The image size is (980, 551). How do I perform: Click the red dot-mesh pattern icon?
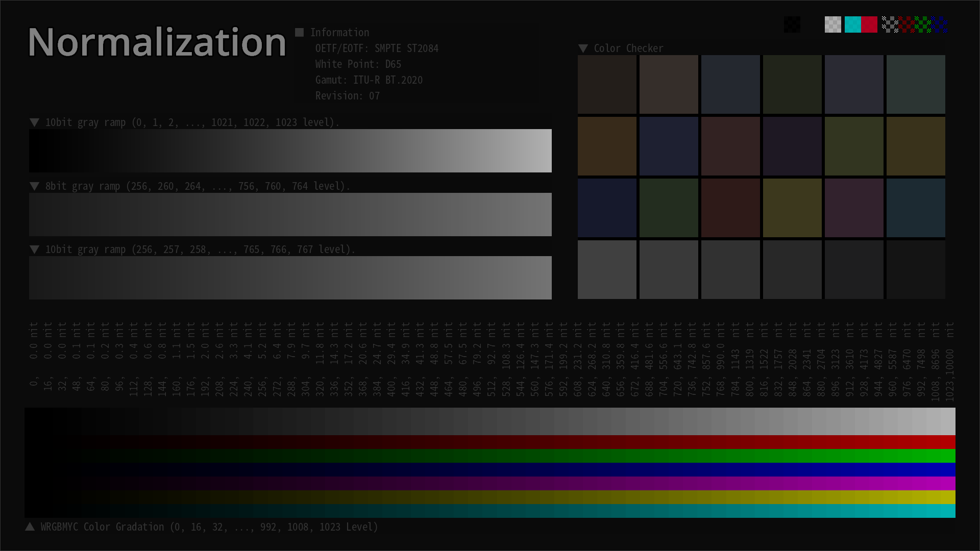coord(906,24)
